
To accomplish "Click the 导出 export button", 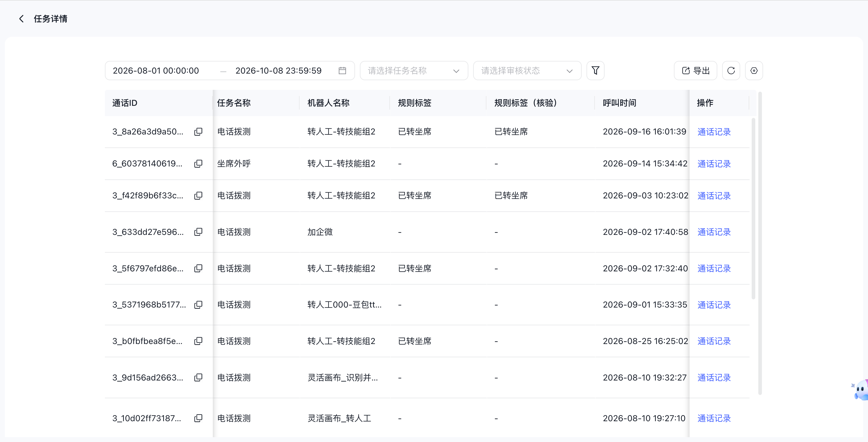I will coord(696,71).
